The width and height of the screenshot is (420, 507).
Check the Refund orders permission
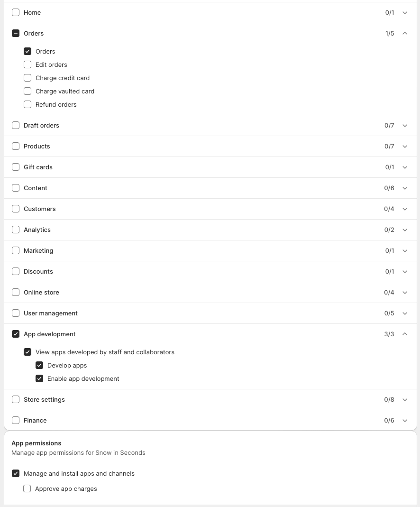click(27, 104)
